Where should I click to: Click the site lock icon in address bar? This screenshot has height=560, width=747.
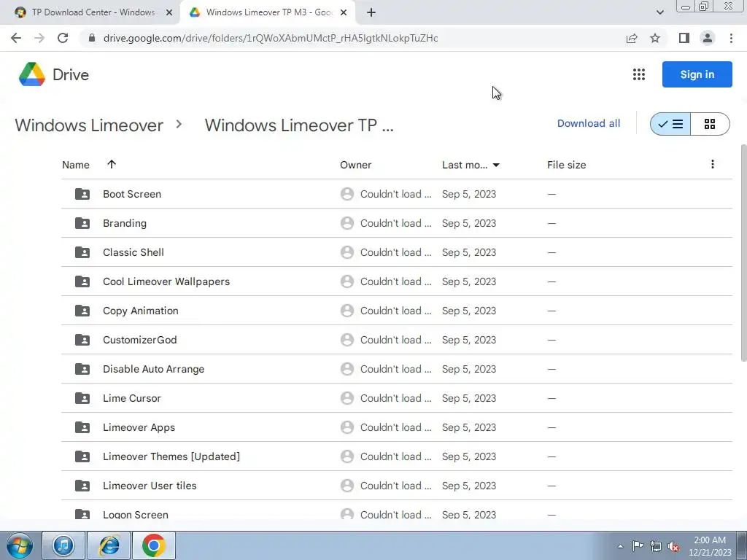point(92,38)
